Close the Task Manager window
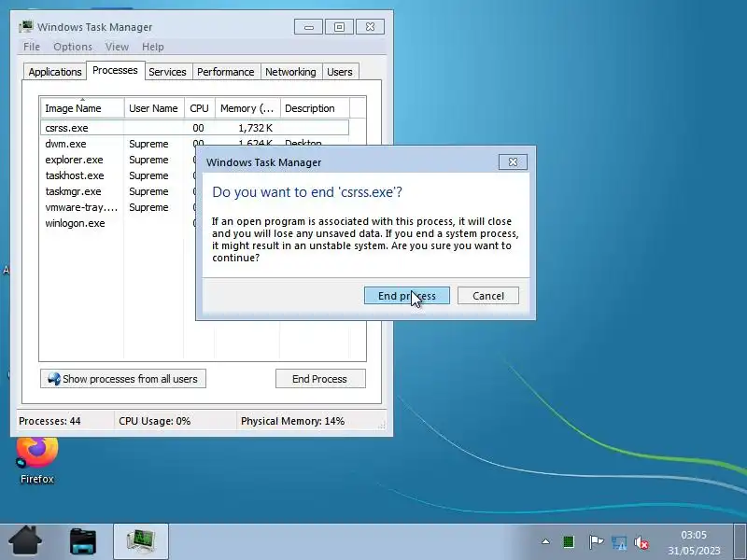Screen dimensions: 747x560 point(370,27)
